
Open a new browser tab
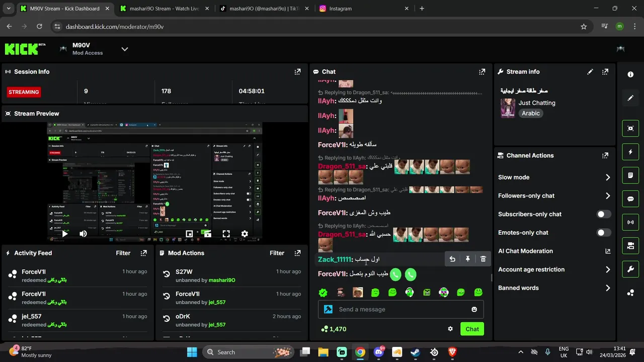[422, 9]
